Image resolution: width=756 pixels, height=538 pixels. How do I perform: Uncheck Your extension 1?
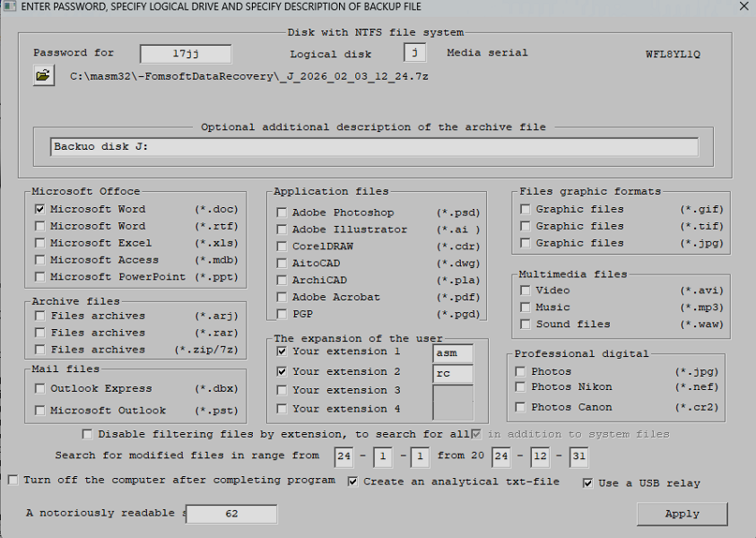[282, 351]
